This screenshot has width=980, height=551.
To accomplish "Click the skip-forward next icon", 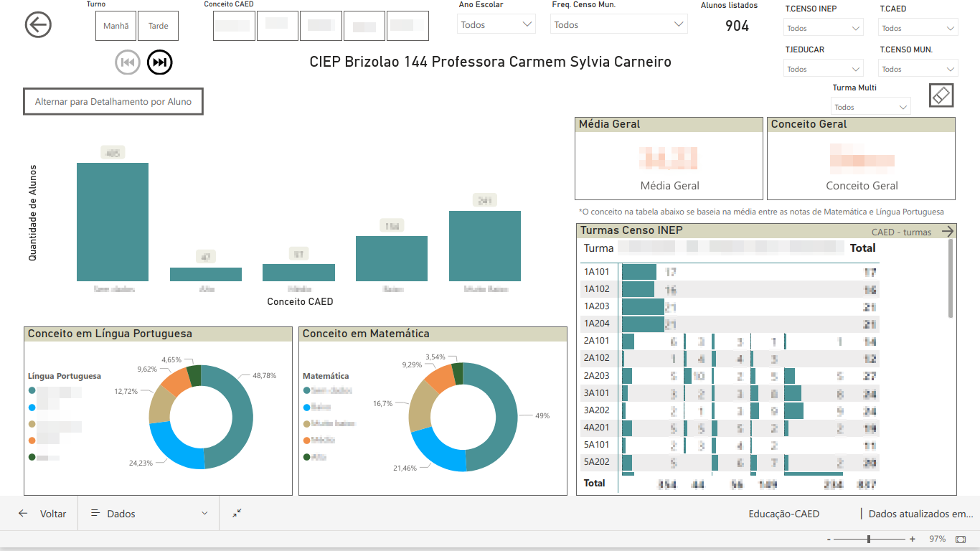I will [160, 63].
